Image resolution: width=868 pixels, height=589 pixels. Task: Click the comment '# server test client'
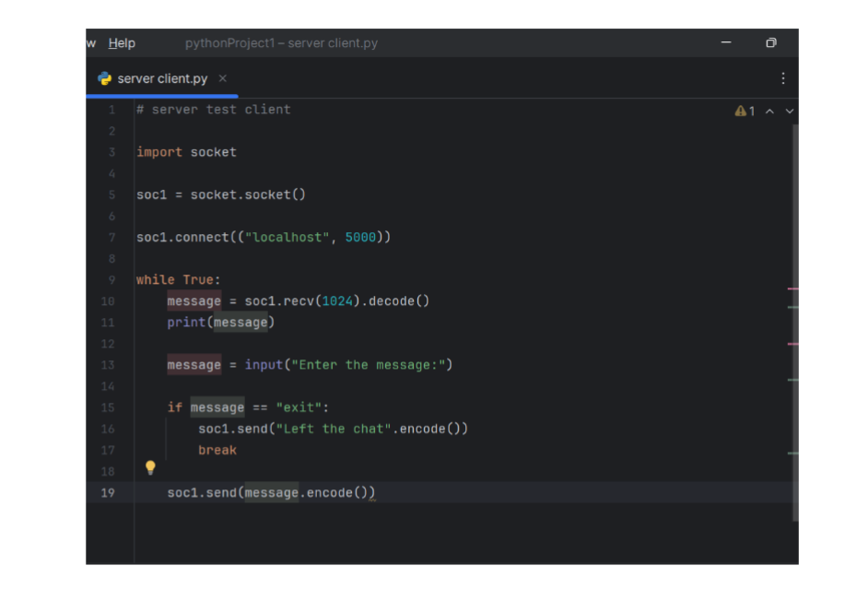(214, 110)
